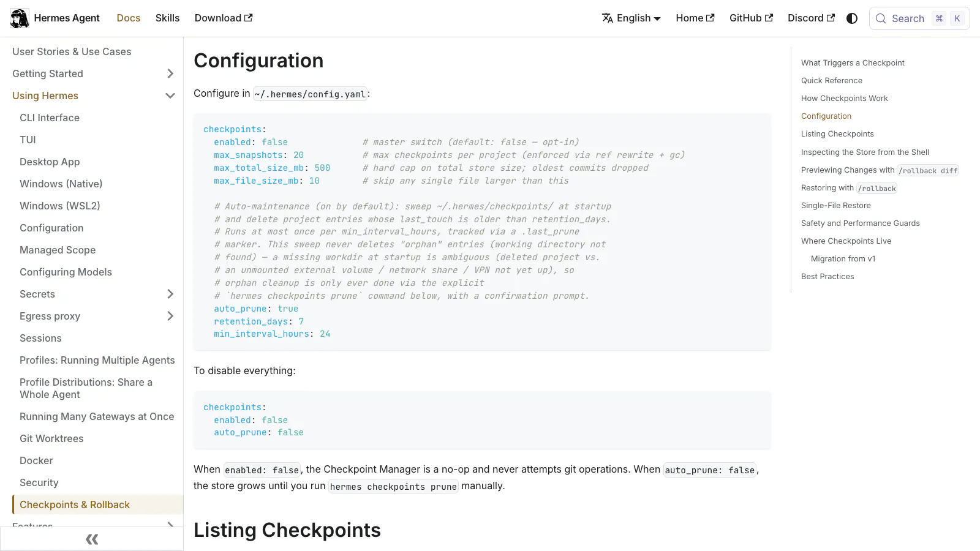Open the Docs tab
Image resolution: width=980 pixels, height=551 pixels.
129,18
